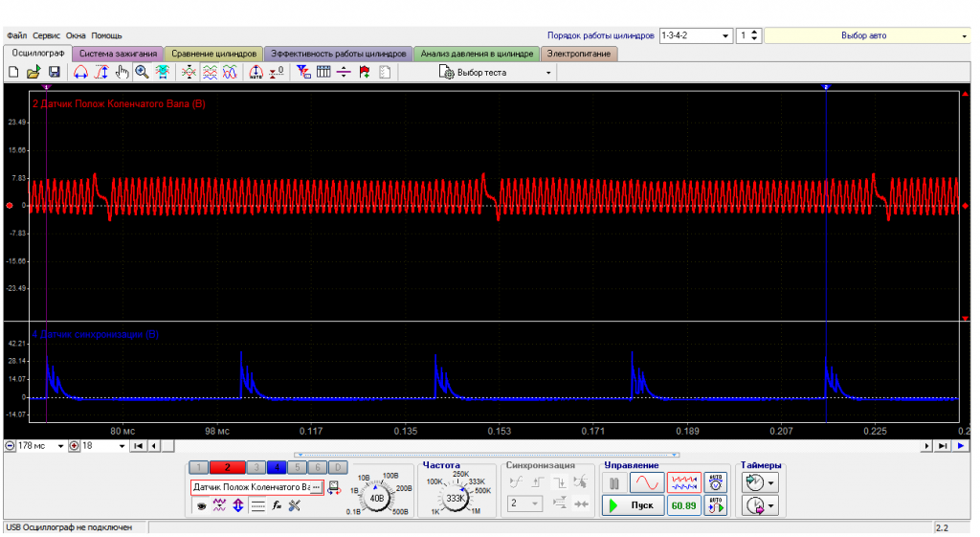The image size is (980, 537).
Task: Click the vertical double-arrow channel icon
Action: tap(238, 505)
